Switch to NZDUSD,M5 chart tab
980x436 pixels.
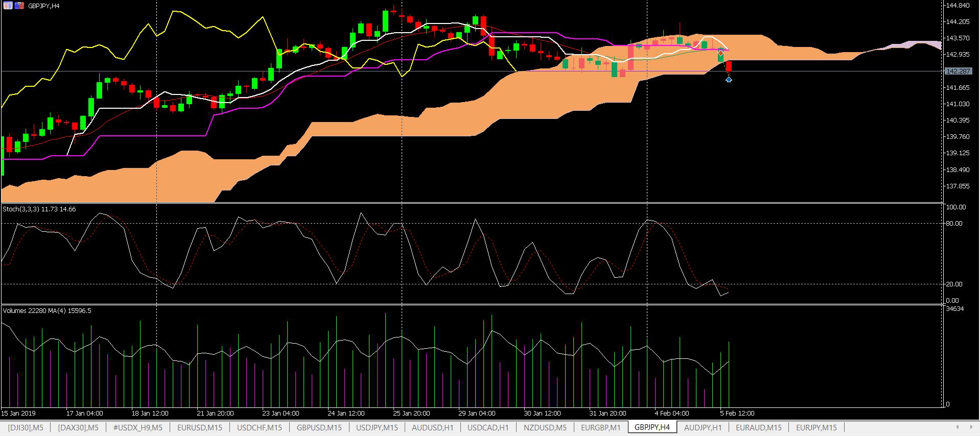coord(545,427)
